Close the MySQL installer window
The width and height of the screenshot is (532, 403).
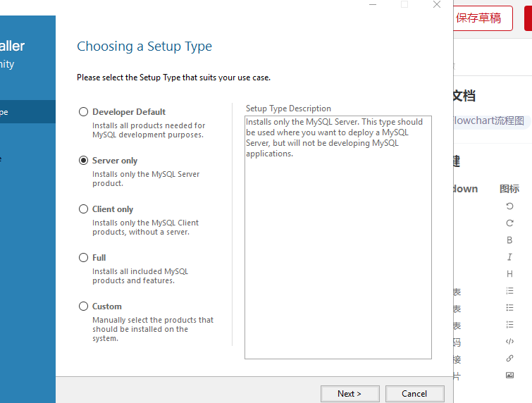coord(437,4)
